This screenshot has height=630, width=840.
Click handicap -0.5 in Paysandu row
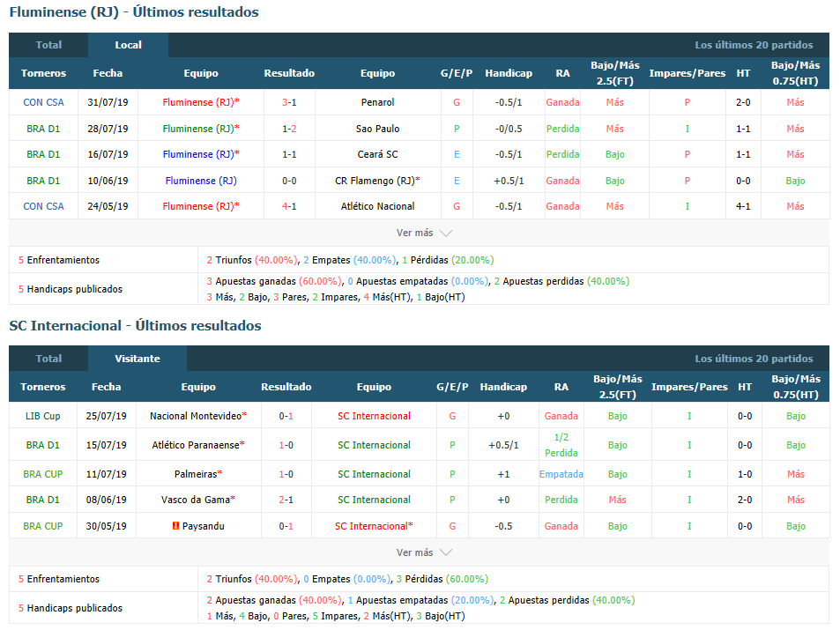[503, 526]
